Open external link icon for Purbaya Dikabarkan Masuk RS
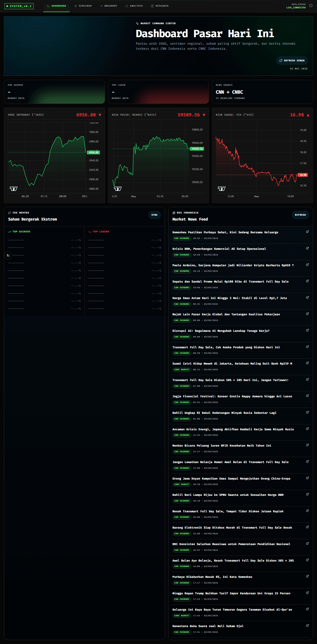 (307, 576)
